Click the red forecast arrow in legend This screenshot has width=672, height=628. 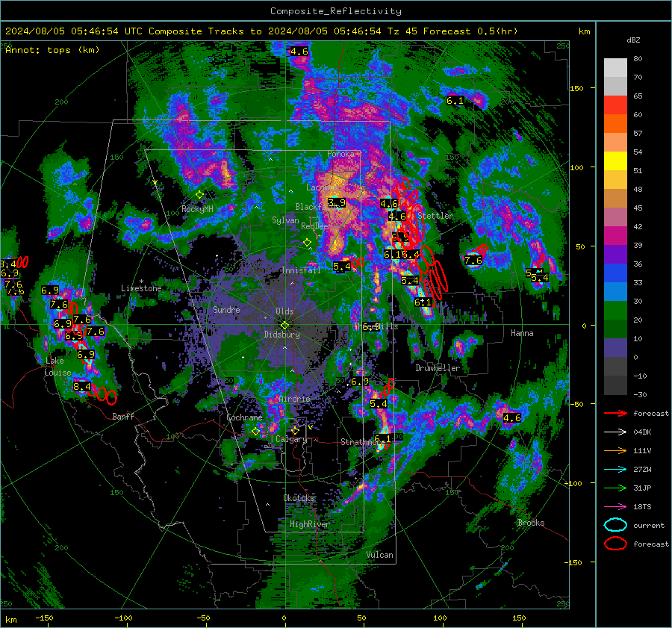coord(615,413)
